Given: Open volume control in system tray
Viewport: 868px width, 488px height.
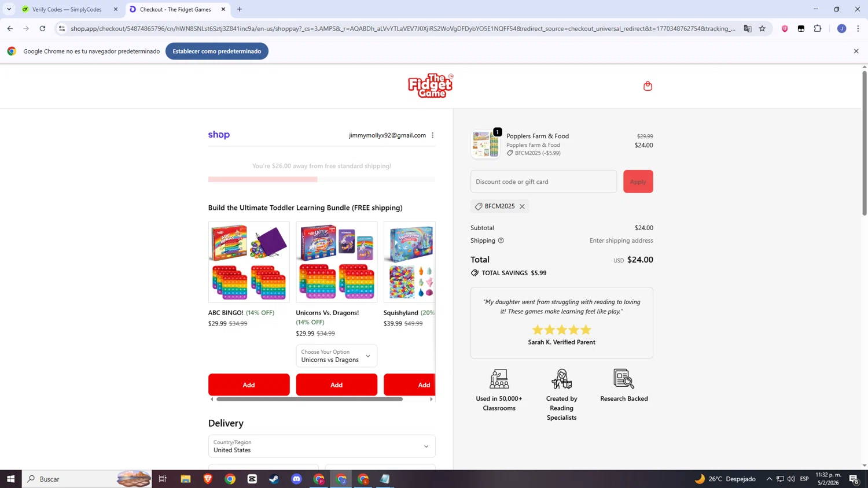Looking at the screenshot, I should click(791, 479).
